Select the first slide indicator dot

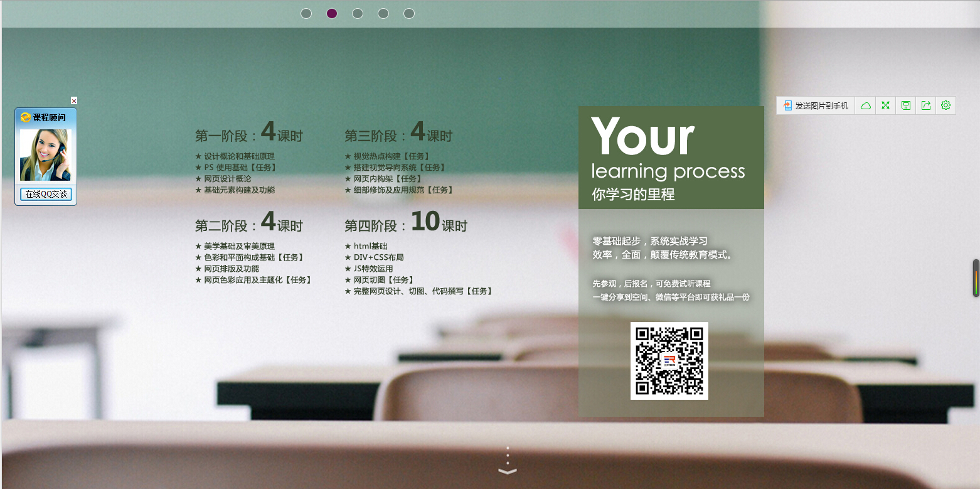coord(306,13)
